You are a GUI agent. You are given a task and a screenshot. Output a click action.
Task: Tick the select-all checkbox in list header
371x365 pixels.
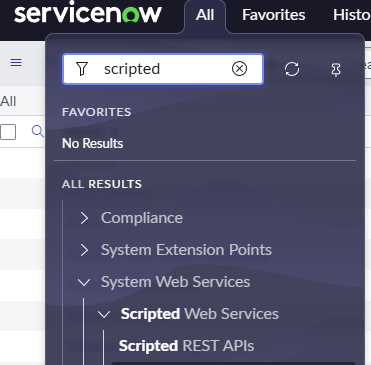click(8, 132)
